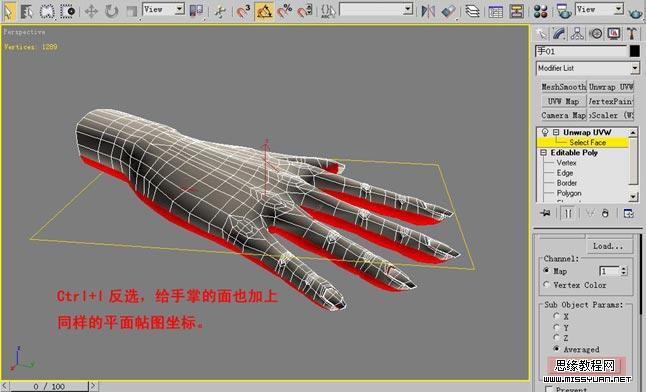Toggle the Percent Snap icon

285,11
